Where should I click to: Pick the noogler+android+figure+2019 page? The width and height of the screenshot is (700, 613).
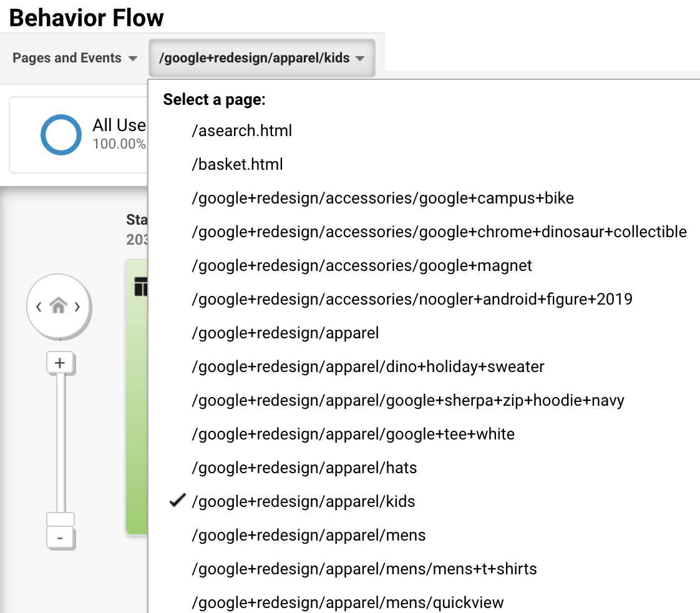click(412, 300)
